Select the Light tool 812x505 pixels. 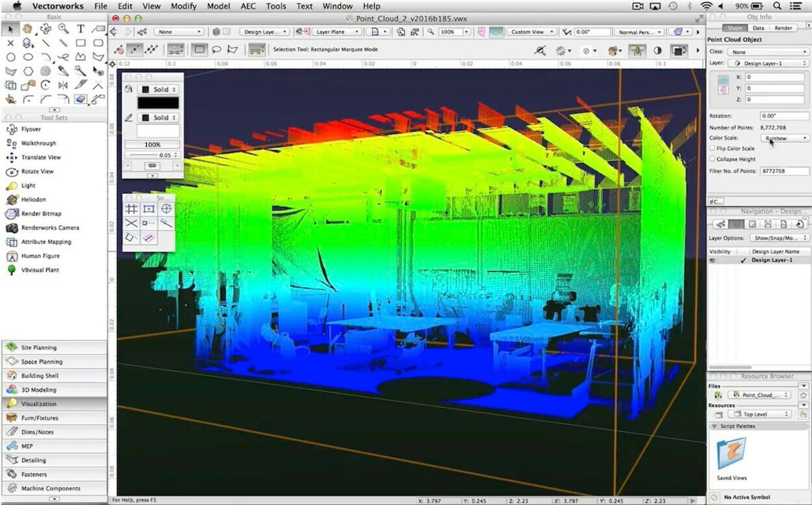pos(28,186)
